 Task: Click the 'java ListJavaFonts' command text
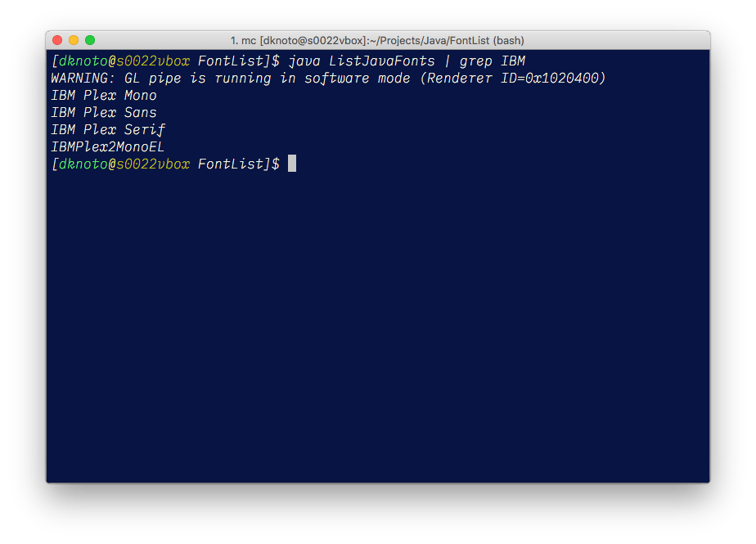tap(362, 61)
